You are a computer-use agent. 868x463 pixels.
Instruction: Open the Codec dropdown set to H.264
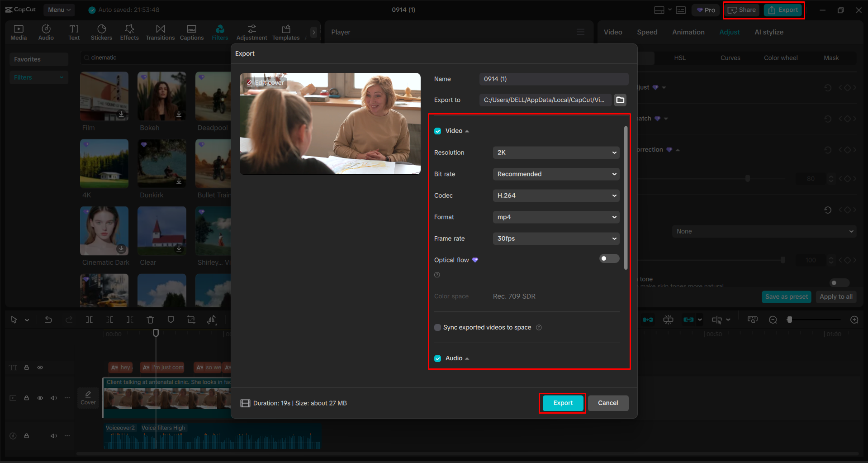pyautogui.click(x=555, y=195)
